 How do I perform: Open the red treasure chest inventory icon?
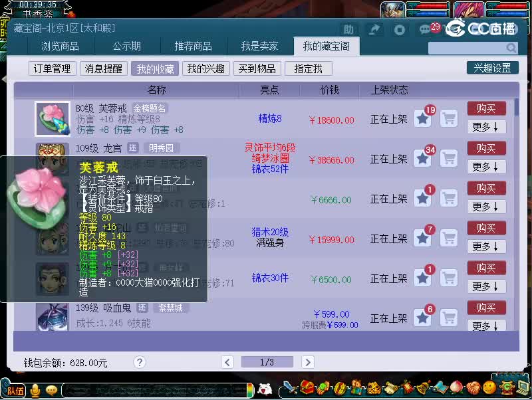pos(307,387)
